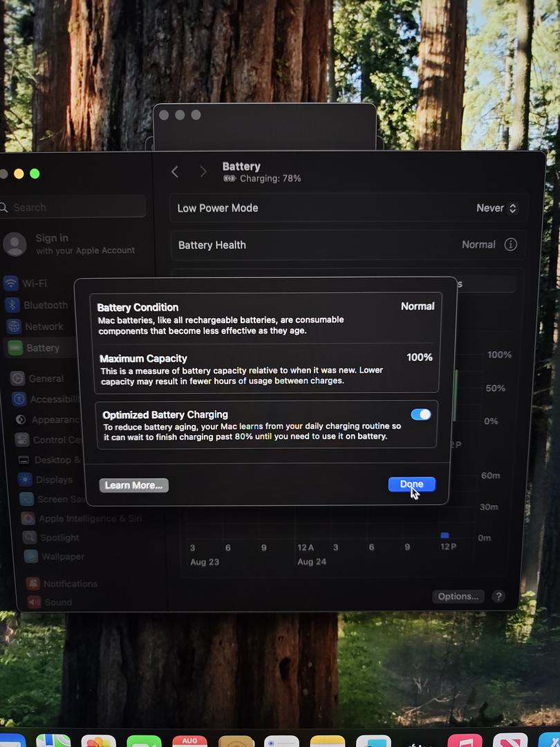Click the Battery Health info icon

510,244
